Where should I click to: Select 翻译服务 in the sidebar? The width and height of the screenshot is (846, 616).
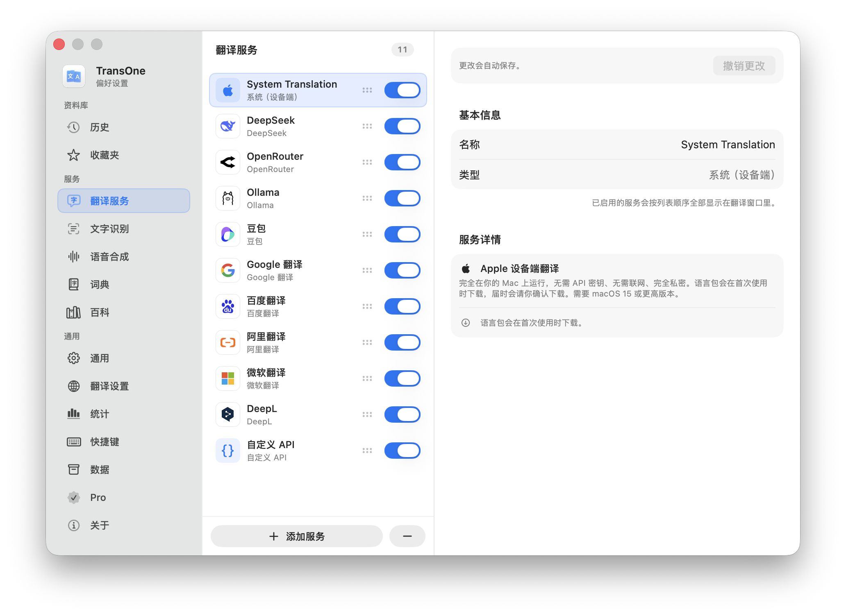pyautogui.click(x=124, y=201)
